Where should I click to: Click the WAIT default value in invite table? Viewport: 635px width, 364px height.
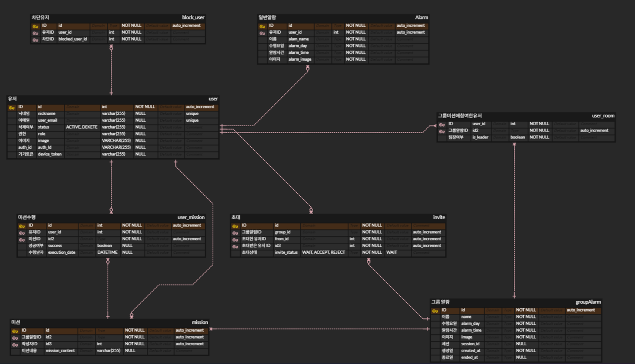click(x=392, y=253)
